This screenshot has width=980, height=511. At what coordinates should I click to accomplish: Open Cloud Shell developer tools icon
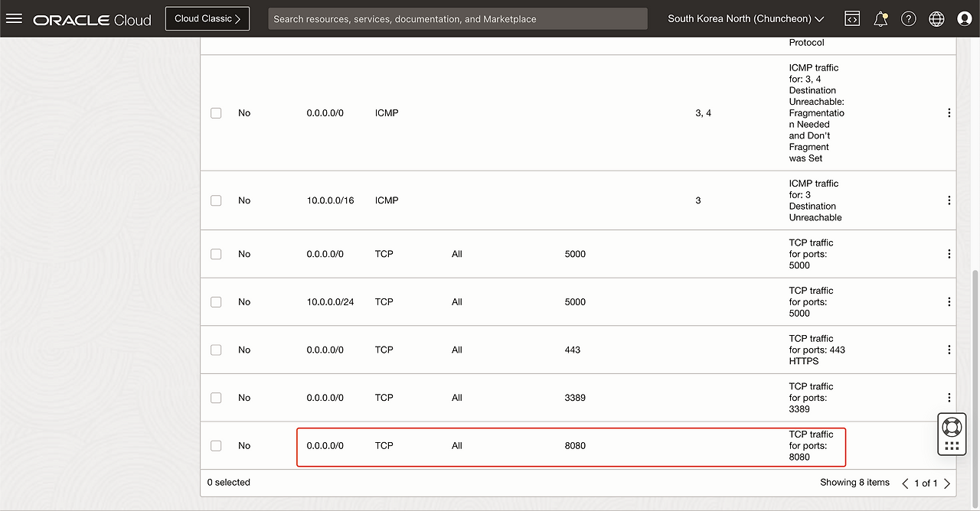coord(852,19)
